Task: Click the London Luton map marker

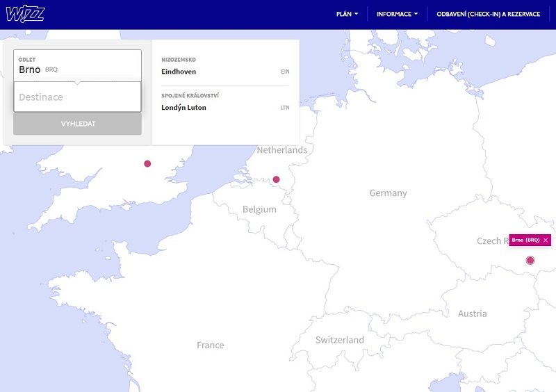Action: pyautogui.click(x=147, y=163)
